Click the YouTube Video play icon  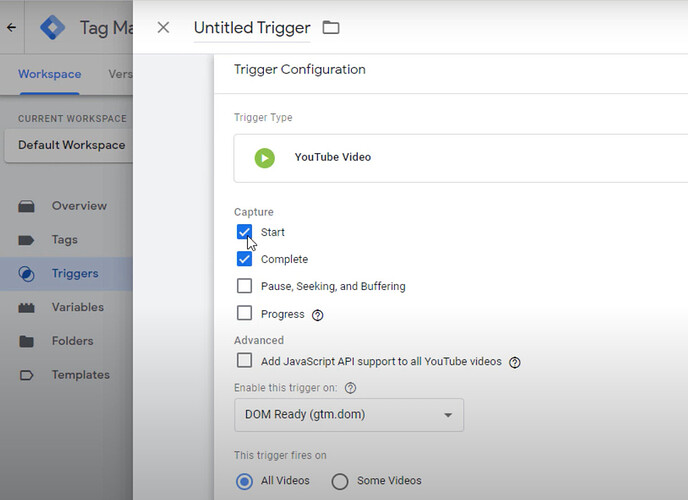point(265,158)
